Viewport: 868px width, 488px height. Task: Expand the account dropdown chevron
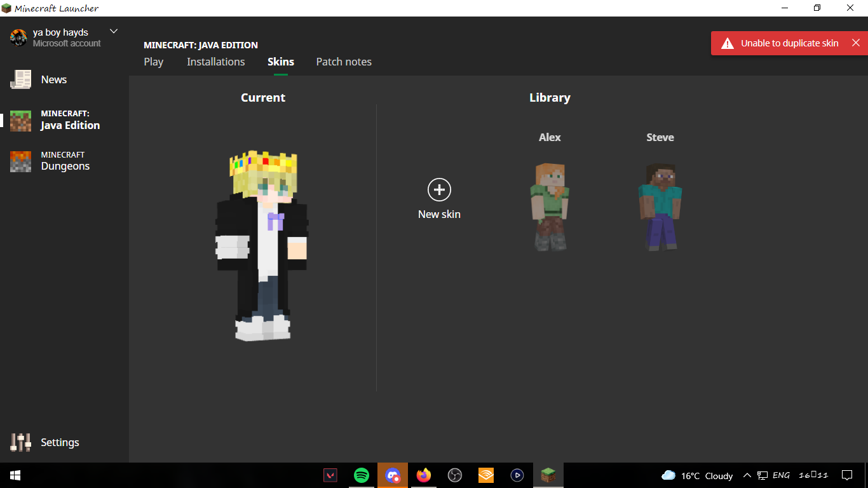(x=114, y=31)
